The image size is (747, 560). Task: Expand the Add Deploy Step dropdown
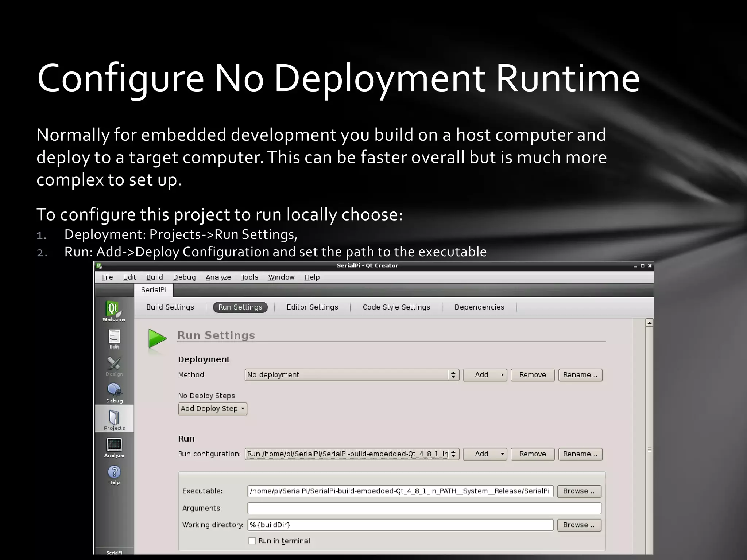(x=213, y=409)
